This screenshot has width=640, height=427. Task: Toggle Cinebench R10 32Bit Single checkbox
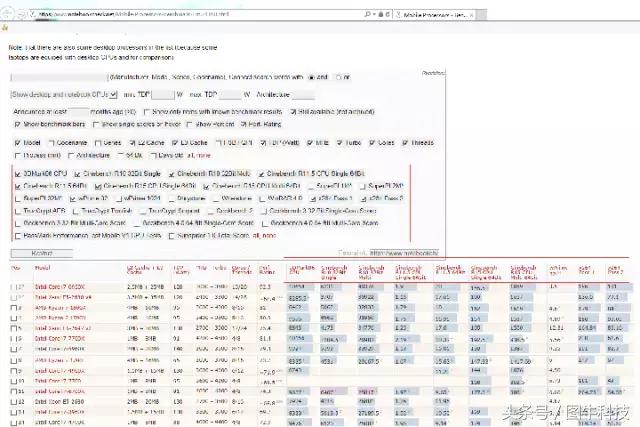(x=77, y=174)
